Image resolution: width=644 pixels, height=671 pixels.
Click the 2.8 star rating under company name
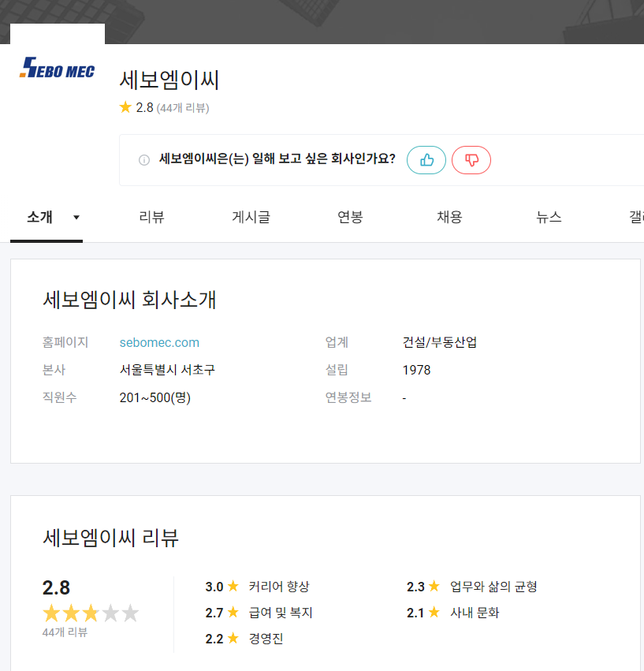(x=136, y=107)
